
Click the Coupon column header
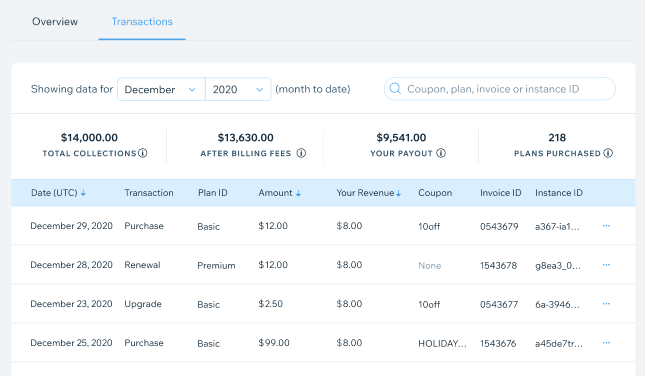point(435,193)
